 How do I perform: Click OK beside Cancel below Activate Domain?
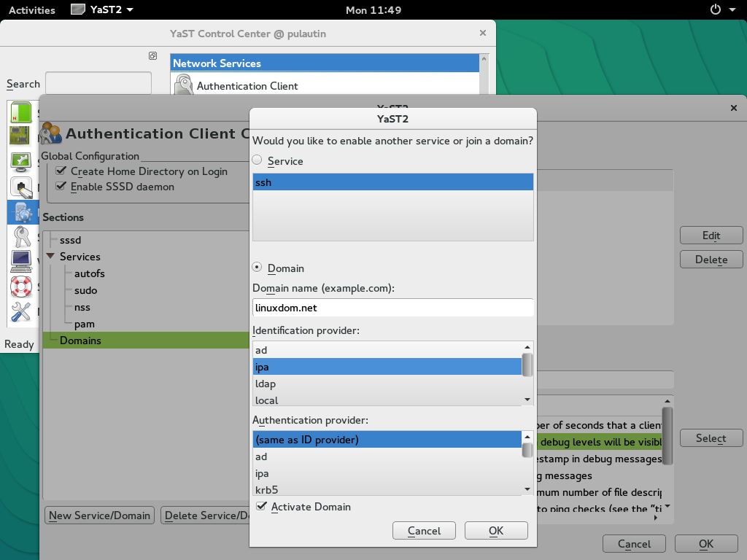(x=496, y=531)
